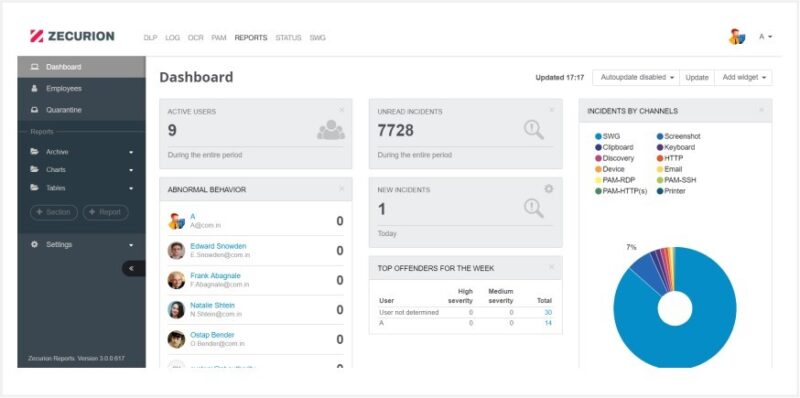Switch to the SWG menu
Screen dimensions: 800x398
tap(317, 38)
